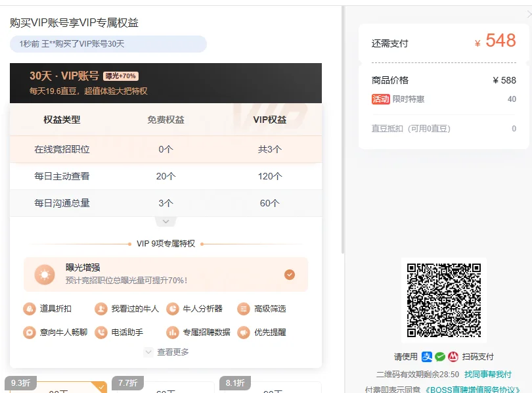Click the 60个 VIP value
This screenshot has width=532, height=393.
click(x=270, y=203)
